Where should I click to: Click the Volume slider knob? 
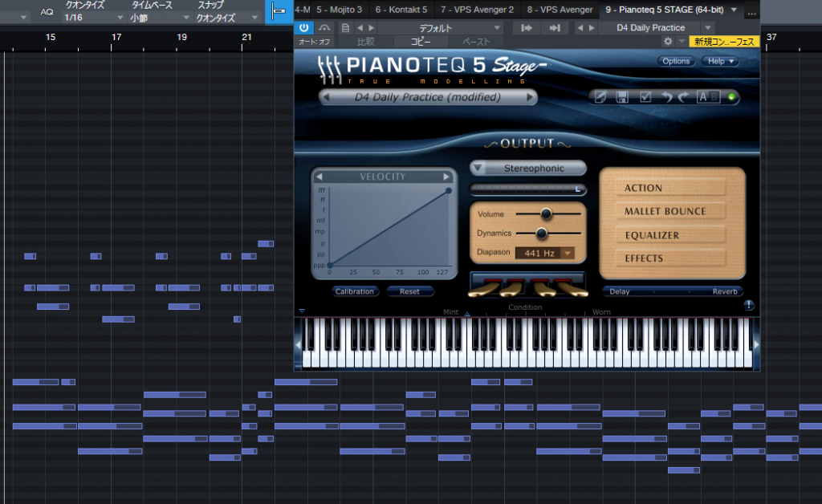click(547, 214)
